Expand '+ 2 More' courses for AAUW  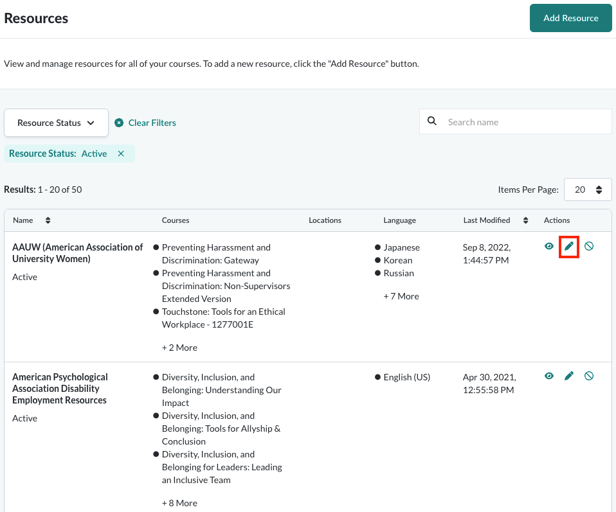point(179,348)
